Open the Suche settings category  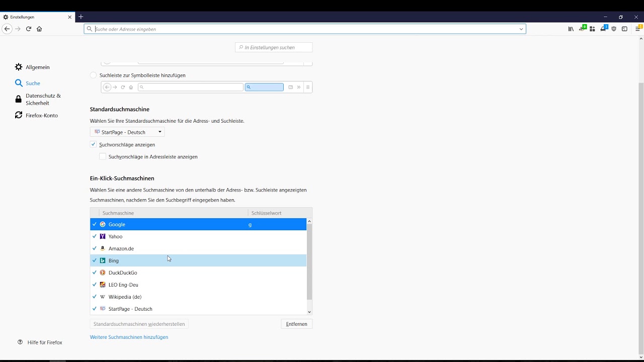coord(28,83)
